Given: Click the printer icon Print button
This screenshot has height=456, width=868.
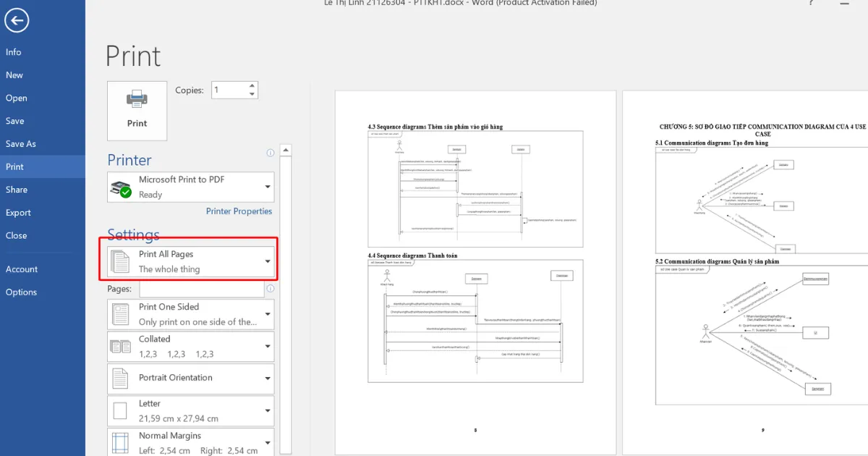Looking at the screenshot, I should pos(137,111).
